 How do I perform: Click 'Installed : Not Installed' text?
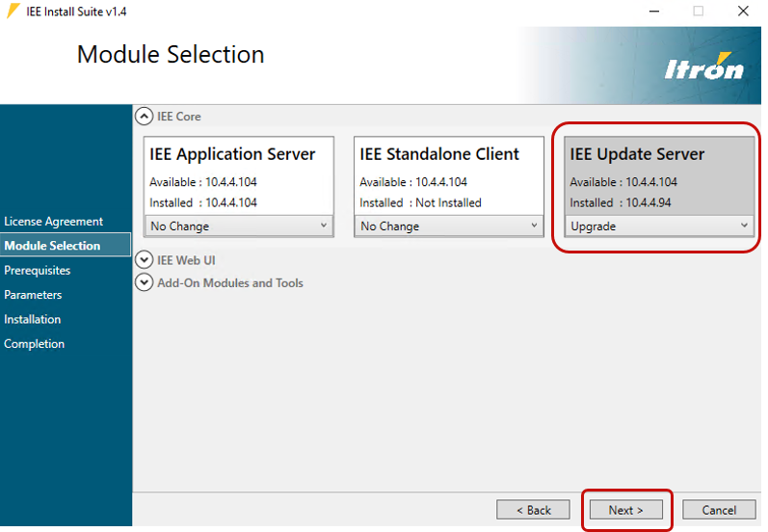[x=420, y=202]
